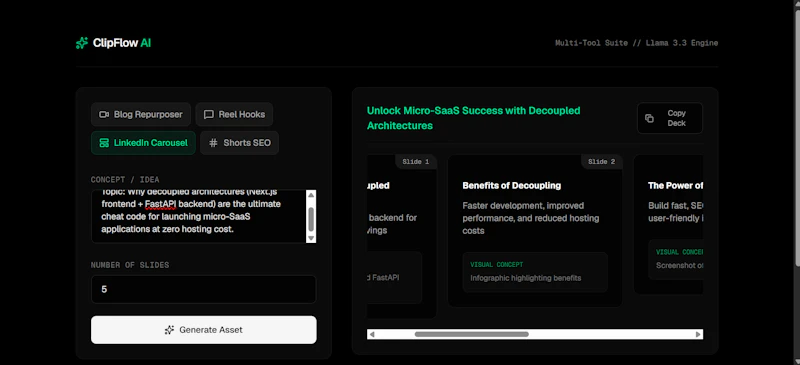The height and width of the screenshot is (365, 800).
Task: Click the concept textarea scroll down arrow
Action: [x=311, y=238]
